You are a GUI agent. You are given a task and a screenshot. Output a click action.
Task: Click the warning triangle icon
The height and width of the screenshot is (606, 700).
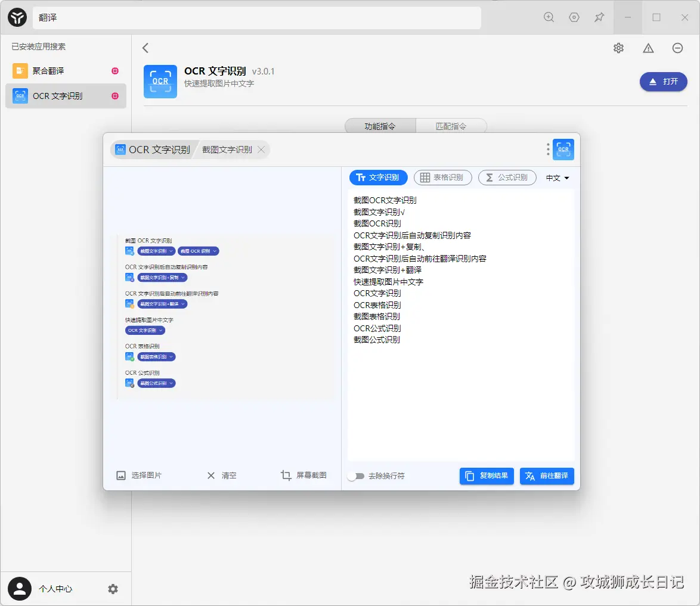click(x=648, y=48)
